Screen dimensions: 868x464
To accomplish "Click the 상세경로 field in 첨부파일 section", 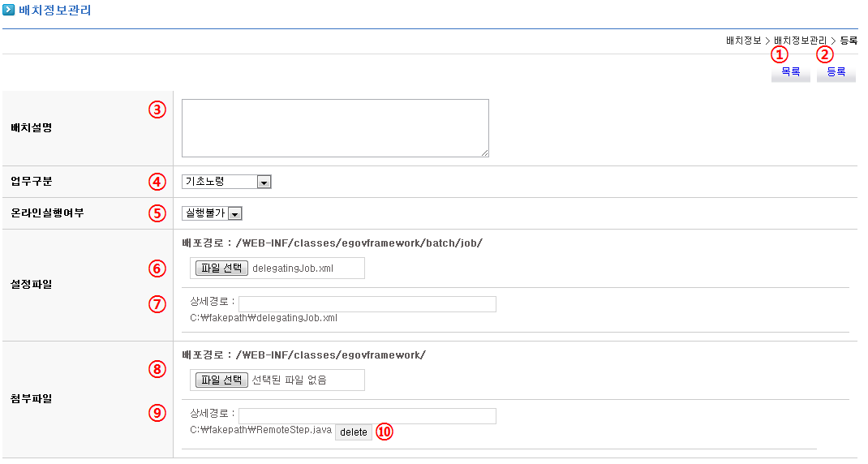I will 367,416.
